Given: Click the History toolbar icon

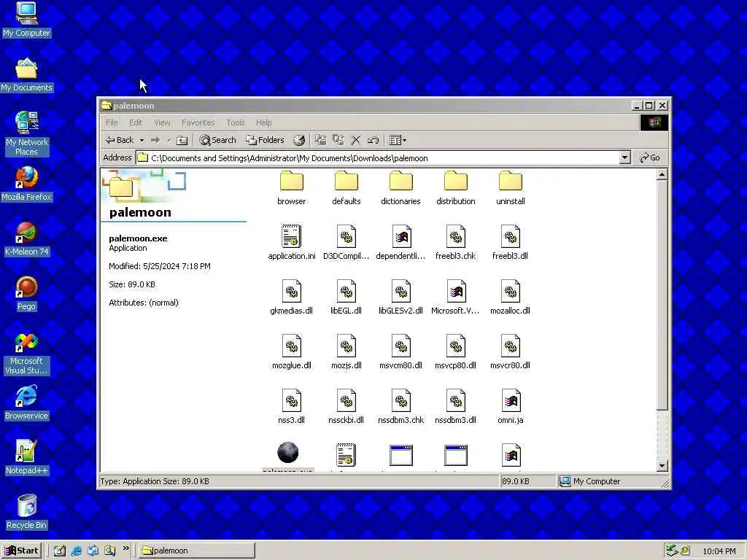Looking at the screenshot, I should tap(298, 140).
